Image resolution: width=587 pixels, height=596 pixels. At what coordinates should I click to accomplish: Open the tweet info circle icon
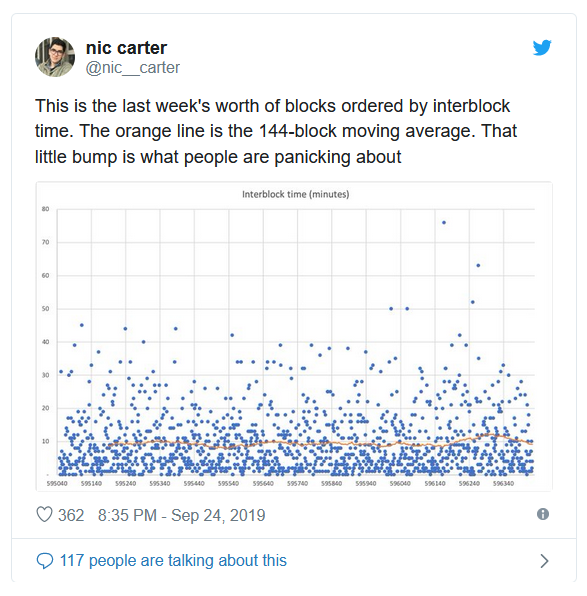coord(543,514)
